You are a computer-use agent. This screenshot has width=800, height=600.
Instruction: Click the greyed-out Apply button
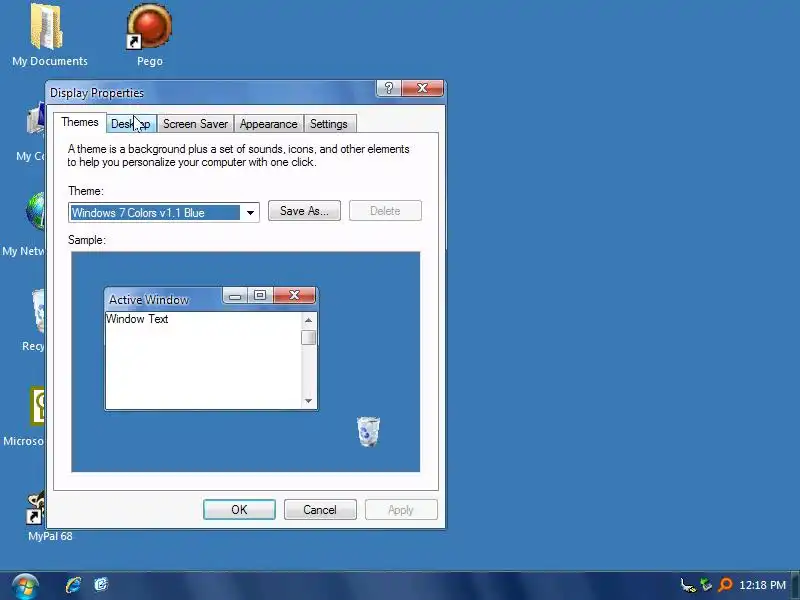pyautogui.click(x=401, y=510)
